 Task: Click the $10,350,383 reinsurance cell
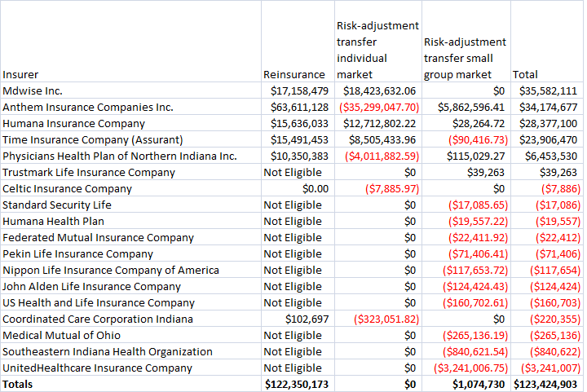298,156
